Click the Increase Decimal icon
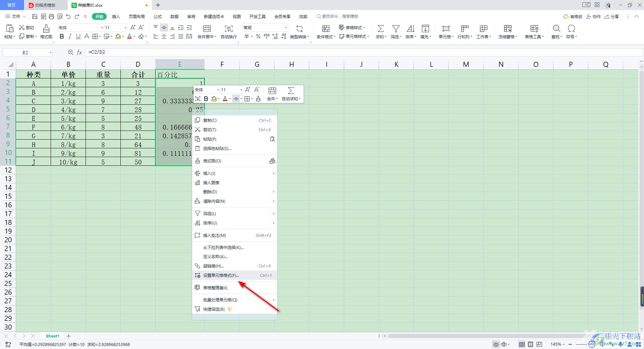The image size is (644, 349). (x=275, y=37)
